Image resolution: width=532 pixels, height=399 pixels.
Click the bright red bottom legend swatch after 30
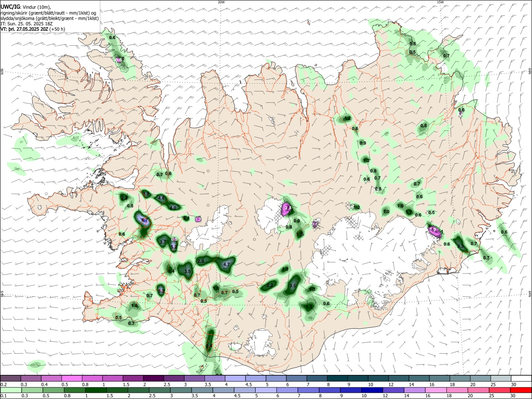tap(521, 390)
